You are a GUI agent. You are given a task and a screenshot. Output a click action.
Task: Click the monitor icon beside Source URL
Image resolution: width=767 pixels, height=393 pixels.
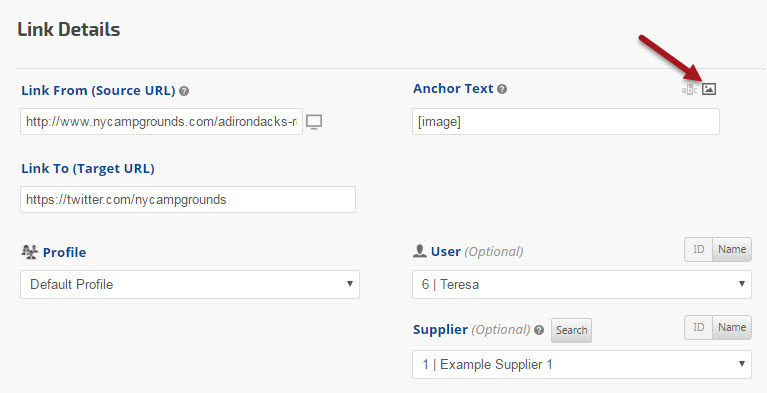click(314, 122)
